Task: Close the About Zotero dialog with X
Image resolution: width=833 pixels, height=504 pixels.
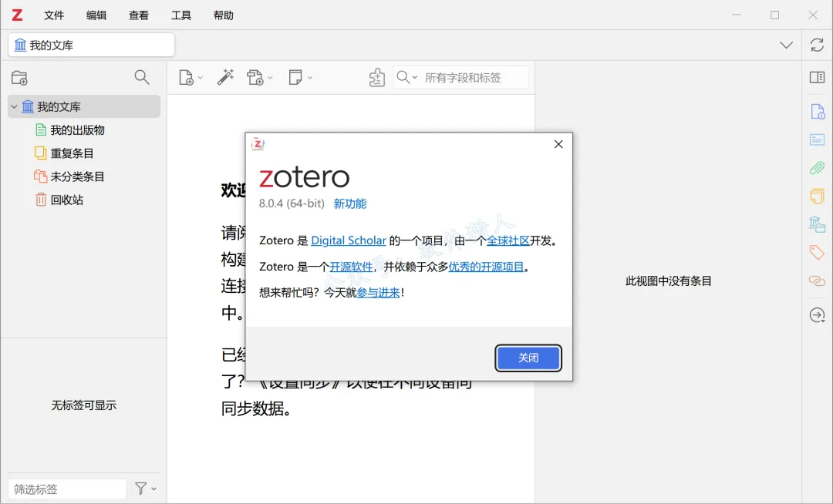Action: click(558, 144)
